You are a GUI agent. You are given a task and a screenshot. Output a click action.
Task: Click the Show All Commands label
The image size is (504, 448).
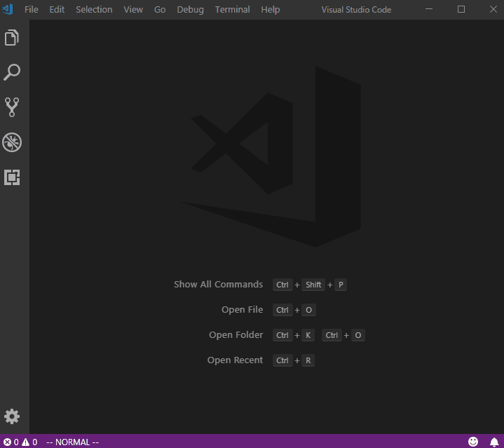[218, 285]
